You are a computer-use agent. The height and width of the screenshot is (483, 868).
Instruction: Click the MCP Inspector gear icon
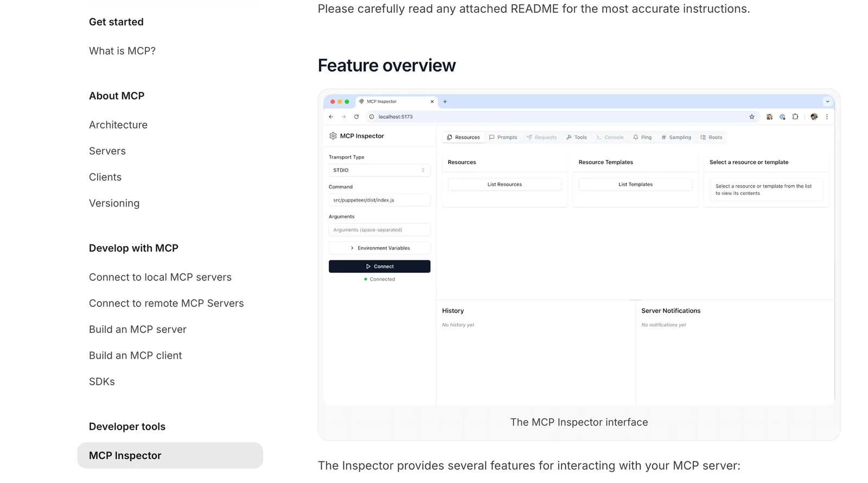tap(333, 136)
